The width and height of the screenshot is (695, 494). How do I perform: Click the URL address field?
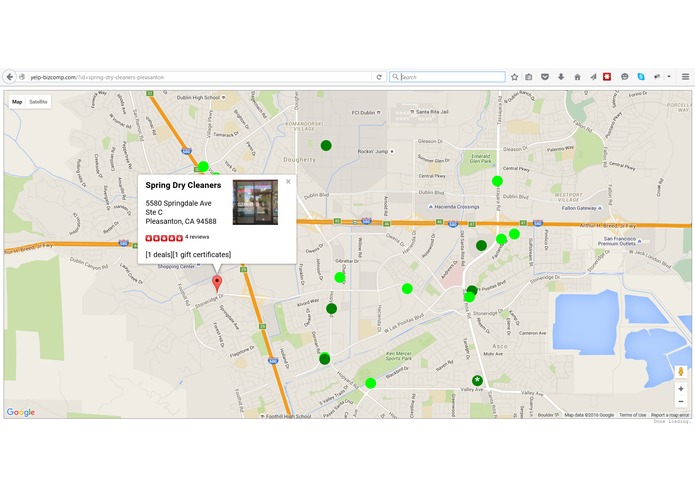tap(199, 77)
